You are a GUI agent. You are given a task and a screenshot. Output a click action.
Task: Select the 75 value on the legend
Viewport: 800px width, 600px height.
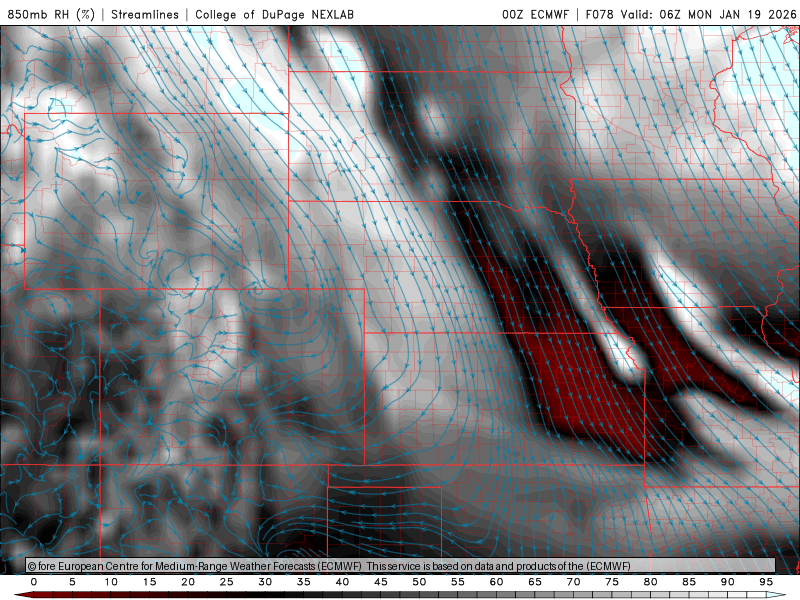[612, 582]
